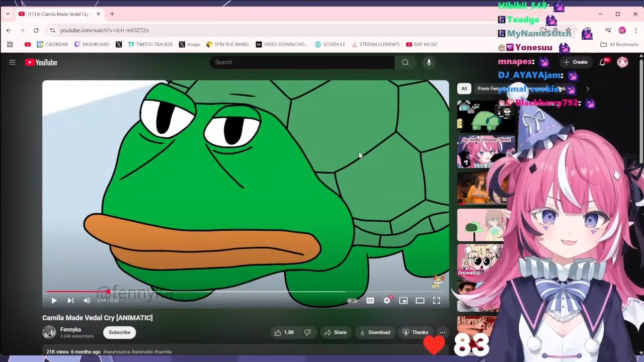
Task: Enable miniplayer mode
Action: pos(404,301)
